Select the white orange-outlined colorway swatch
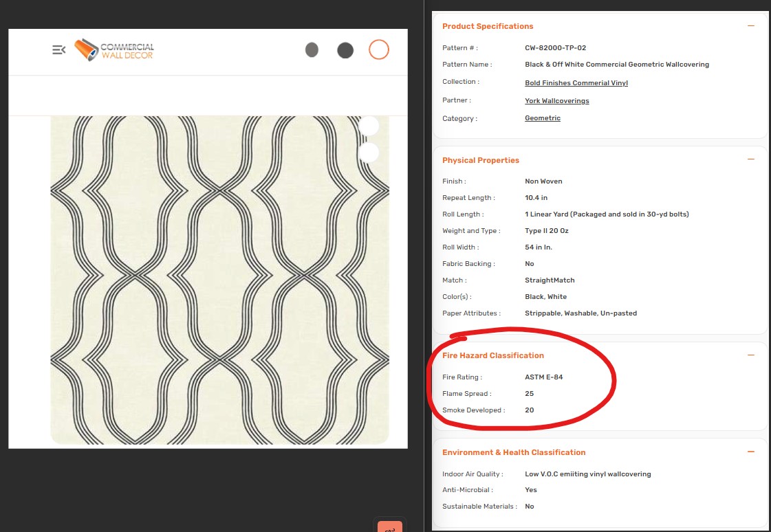The height and width of the screenshot is (532, 771). (x=379, y=49)
